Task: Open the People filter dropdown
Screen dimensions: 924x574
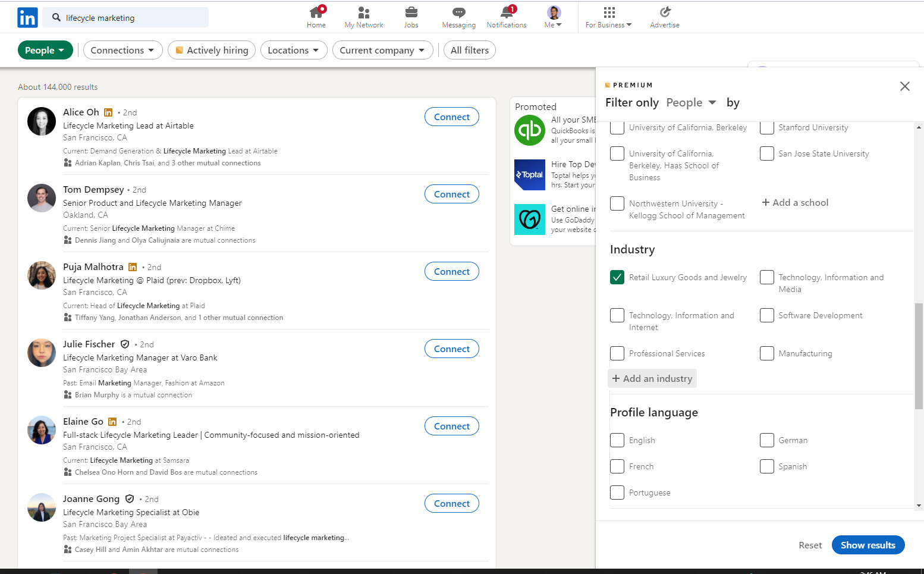Action: click(x=45, y=50)
